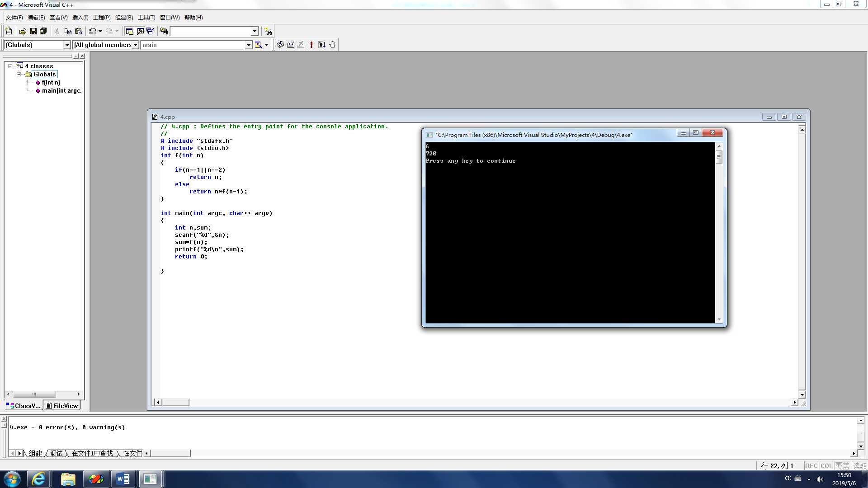Toggle the Output window icon
This screenshot has width=868, height=488.
point(140,31)
